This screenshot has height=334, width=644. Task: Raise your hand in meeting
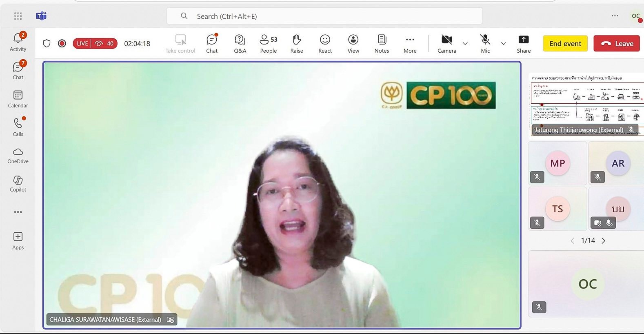coord(297,44)
